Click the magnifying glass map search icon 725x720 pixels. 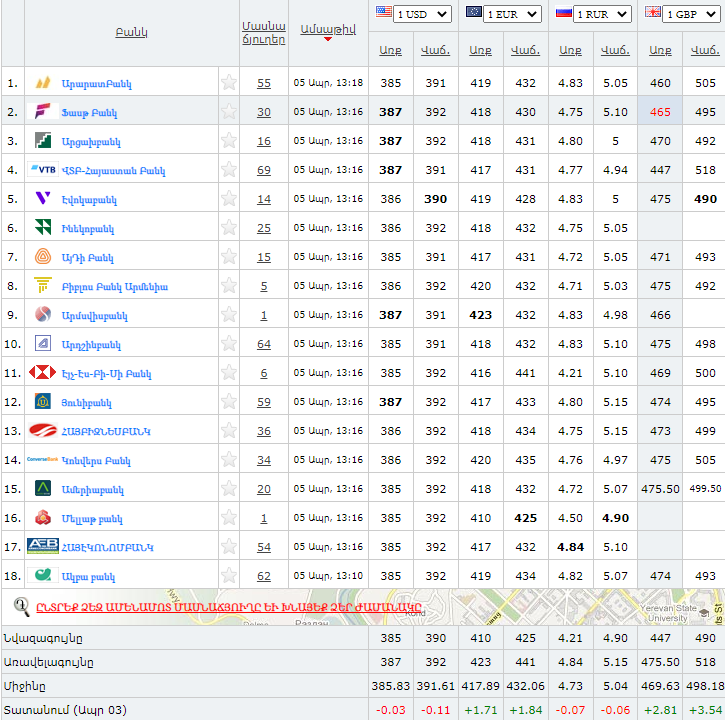21,606
